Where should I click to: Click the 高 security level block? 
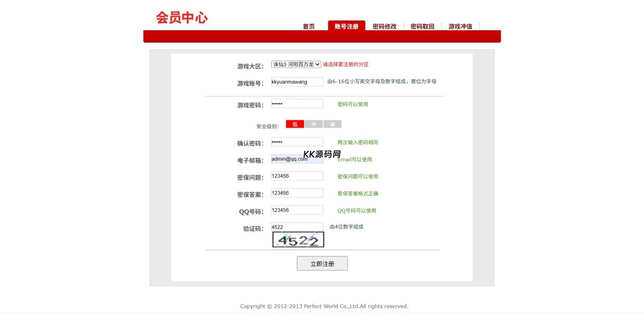tap(332, 124)
